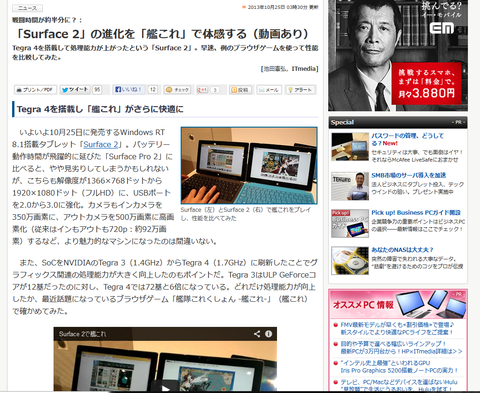The image size is (480, 393).
Task: Click the Google +1 count bubble showing 3
Action: tap(215, 90)
